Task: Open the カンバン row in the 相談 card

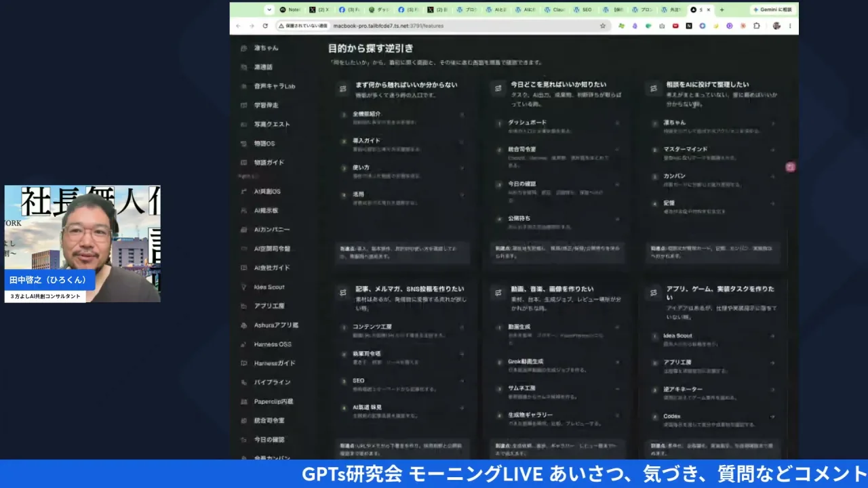Action: coord(713,179)
